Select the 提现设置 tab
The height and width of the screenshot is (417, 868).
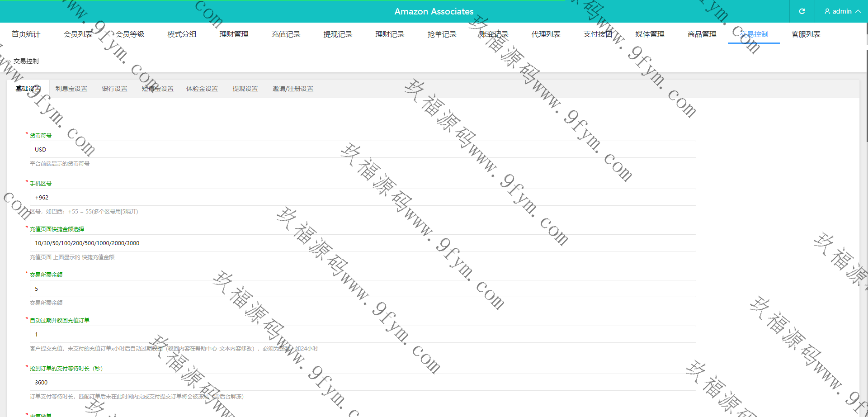(245, 89)
